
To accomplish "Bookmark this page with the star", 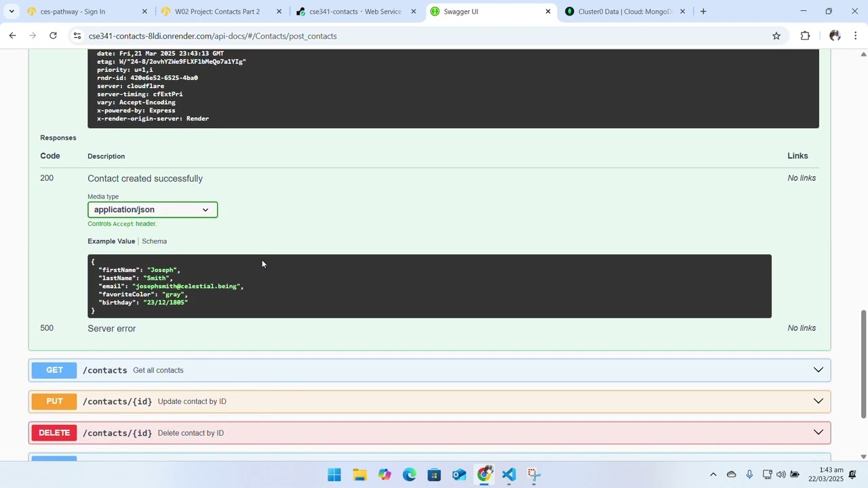I will point(776,36).
